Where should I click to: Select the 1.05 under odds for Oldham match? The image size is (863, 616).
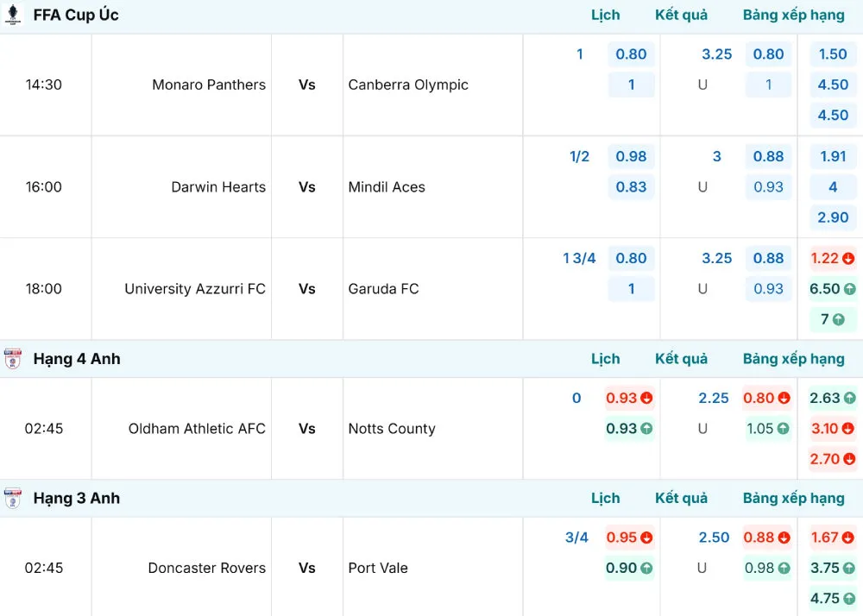click(x=767, y=428)
